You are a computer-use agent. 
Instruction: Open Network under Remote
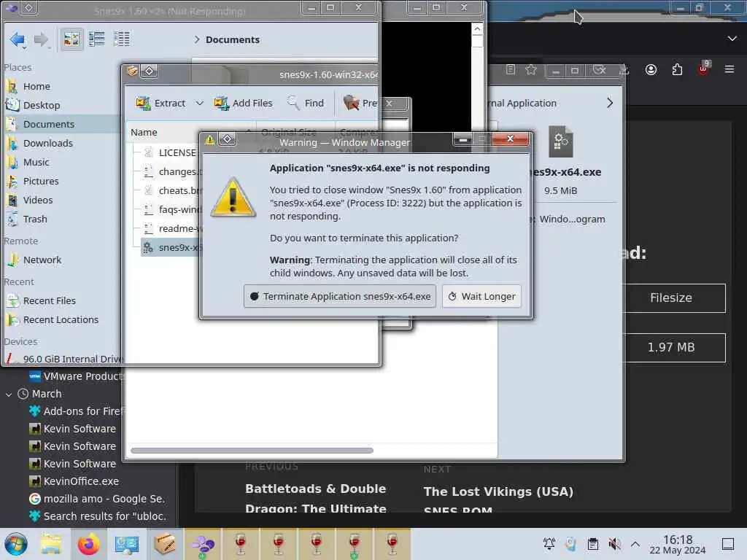click(x=42, y=260)
